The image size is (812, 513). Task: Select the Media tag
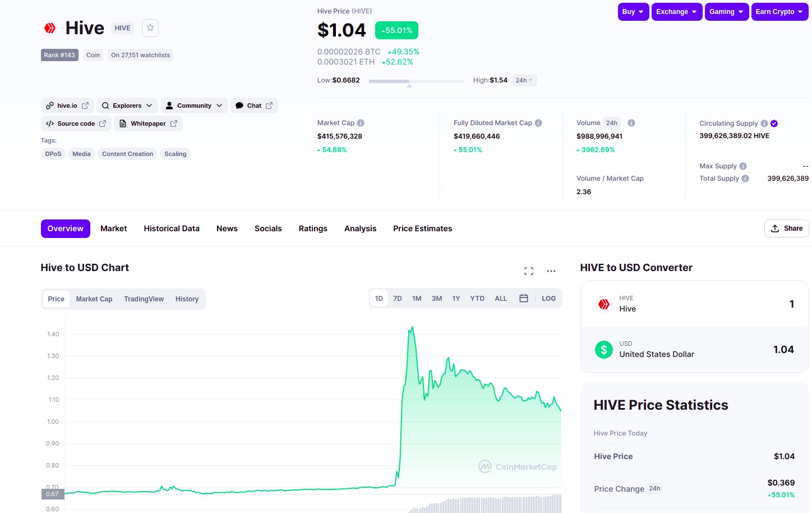tap(81, 154)
